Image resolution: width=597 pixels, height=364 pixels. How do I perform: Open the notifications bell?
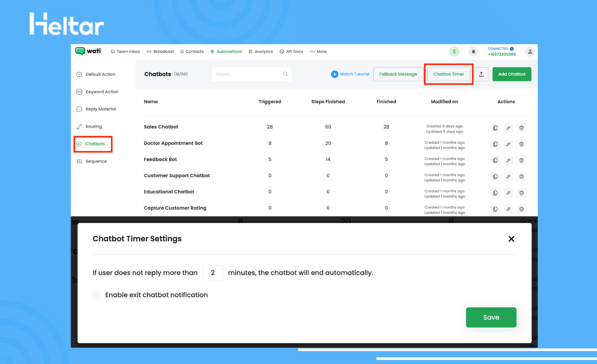point(473,52)
